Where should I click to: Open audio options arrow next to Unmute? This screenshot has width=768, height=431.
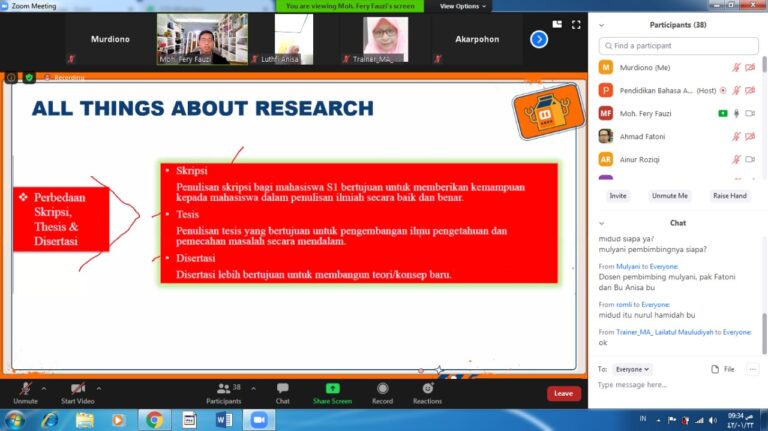[44, 388]
